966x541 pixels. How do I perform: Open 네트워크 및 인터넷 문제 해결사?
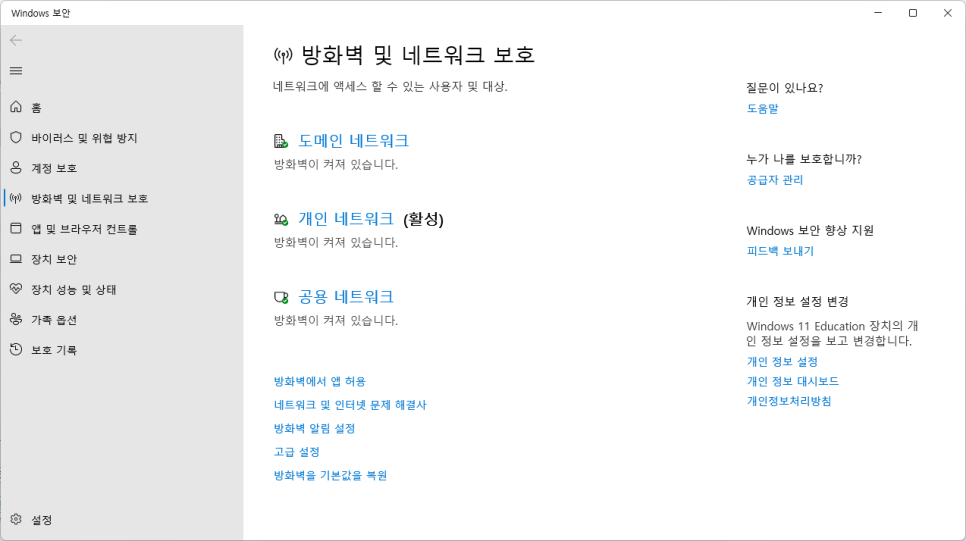(x=350, y=405)
